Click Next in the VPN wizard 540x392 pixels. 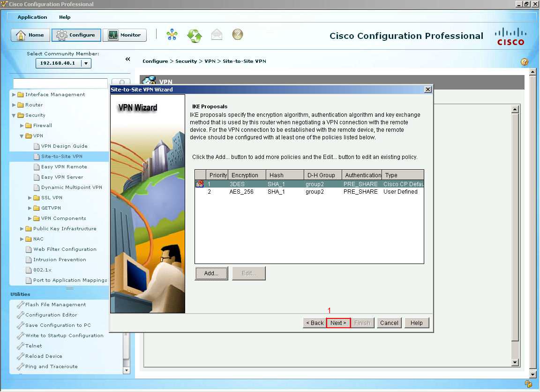click(x=338, y=323)
